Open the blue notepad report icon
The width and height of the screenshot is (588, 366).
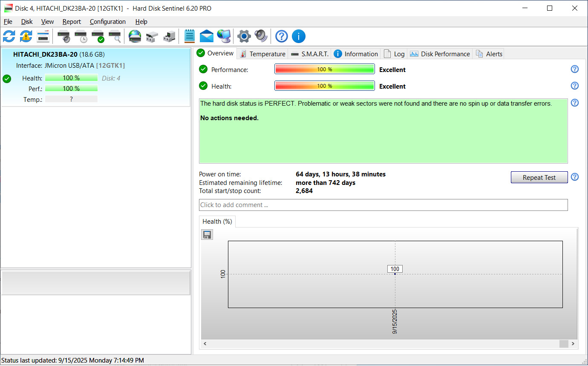click(x=190, y=36)
